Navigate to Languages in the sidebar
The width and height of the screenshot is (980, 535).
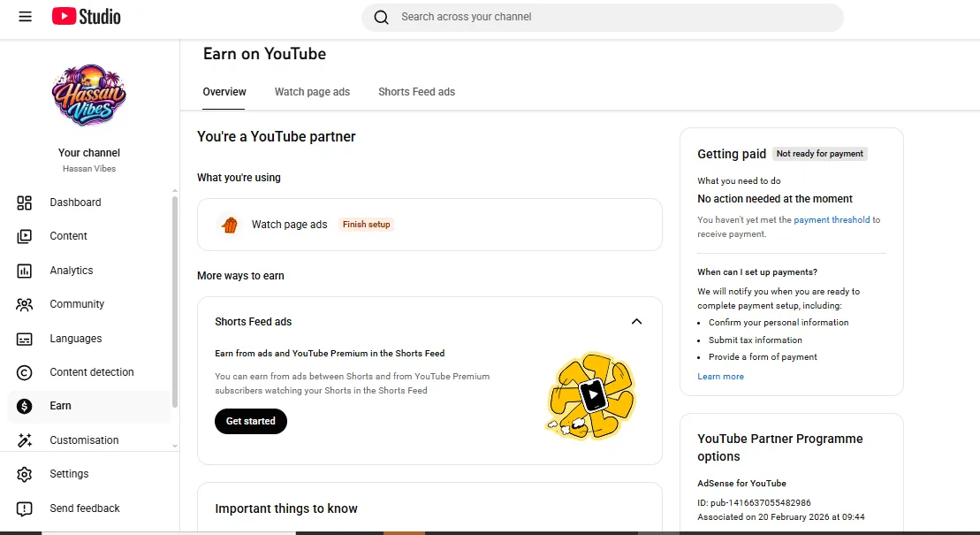click(x=76, y=339)
